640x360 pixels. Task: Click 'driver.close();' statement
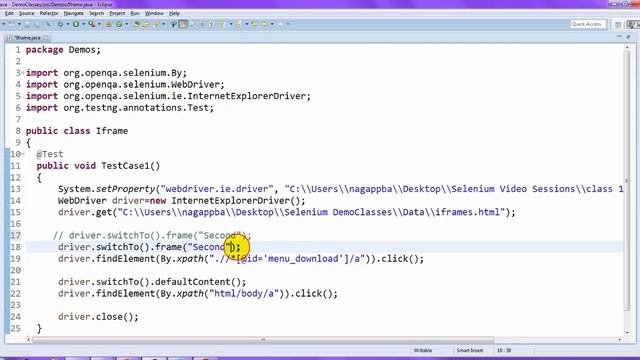[98, 317]
